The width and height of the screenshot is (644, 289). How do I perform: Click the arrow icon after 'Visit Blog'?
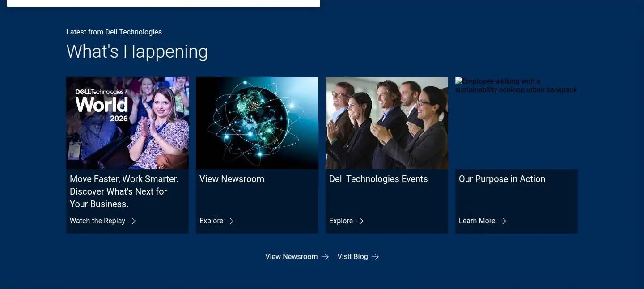click(x=375, y=257)
